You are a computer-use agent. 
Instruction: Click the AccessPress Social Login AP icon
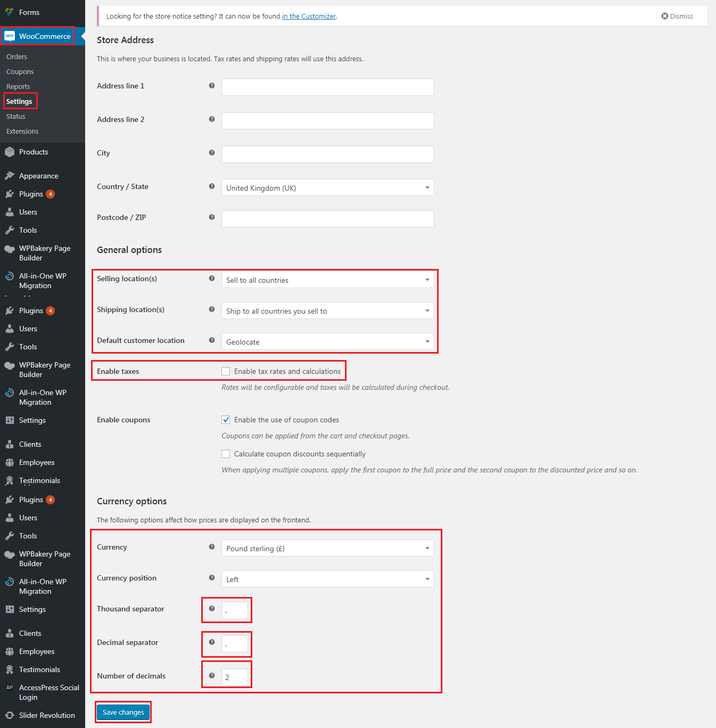click(10, 688)
